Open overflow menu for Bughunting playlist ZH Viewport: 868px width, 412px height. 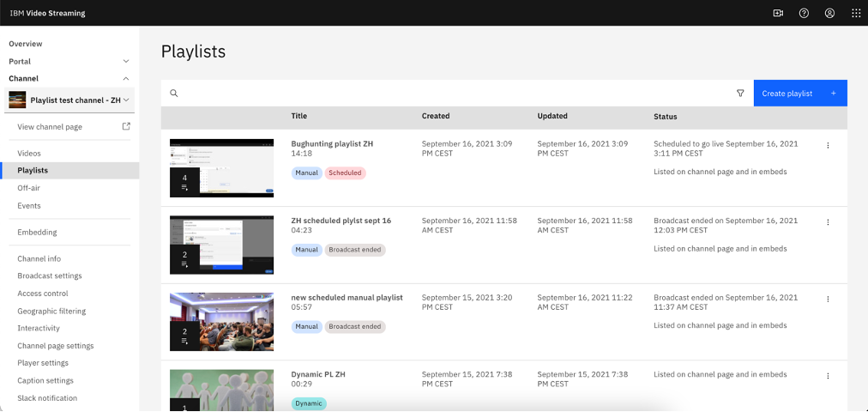(828, 145)
